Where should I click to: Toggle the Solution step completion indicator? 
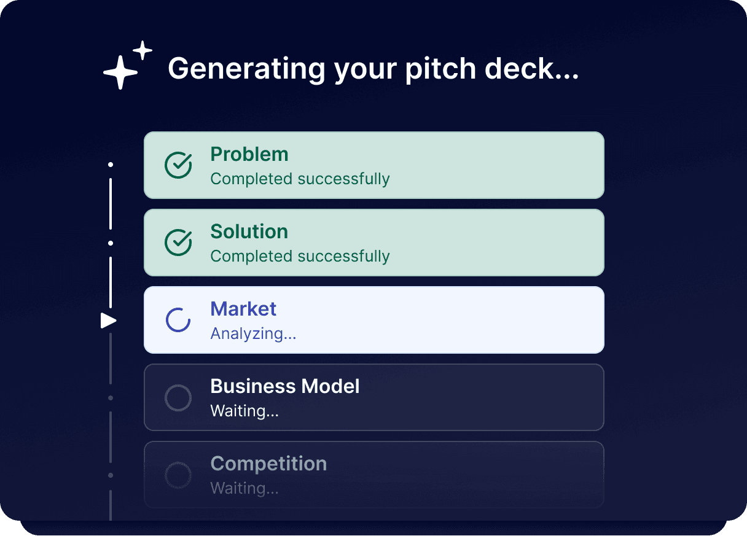(x=178, y=242)
